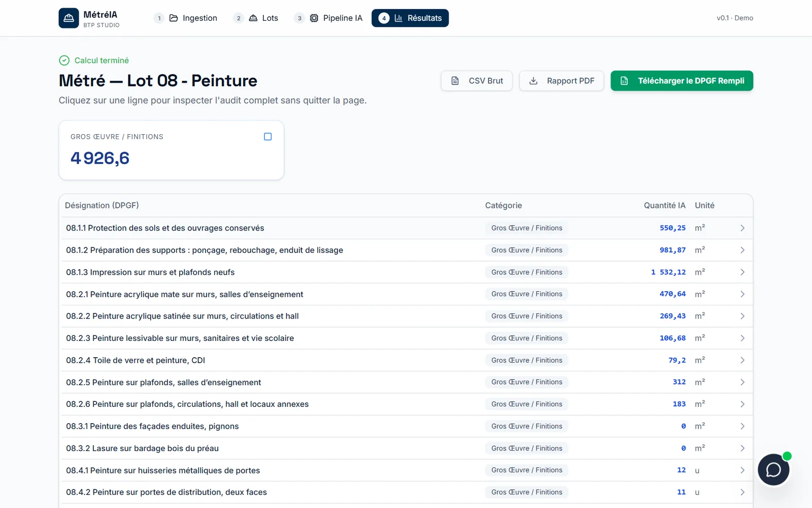This screenshot has width=812, height=508.
Task: Click quantity value 183
Action: click(679, 404)
